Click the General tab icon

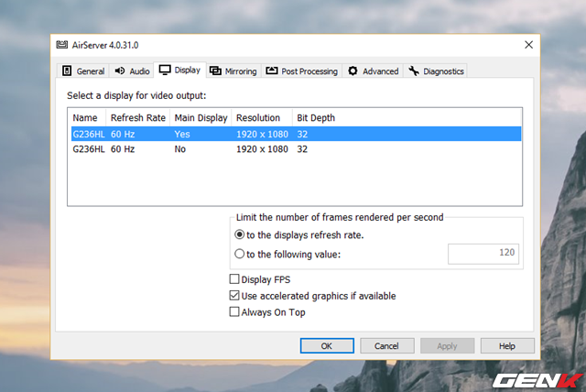[67, 71]
